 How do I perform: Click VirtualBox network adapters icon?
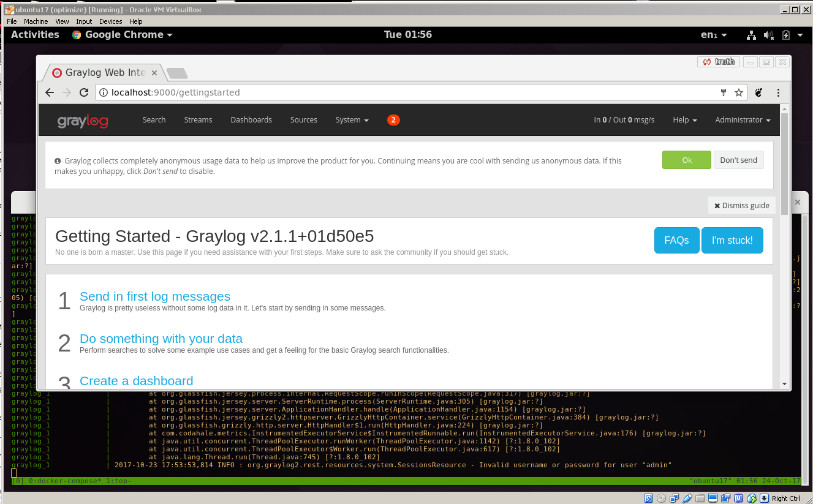(x=675, y=498)
